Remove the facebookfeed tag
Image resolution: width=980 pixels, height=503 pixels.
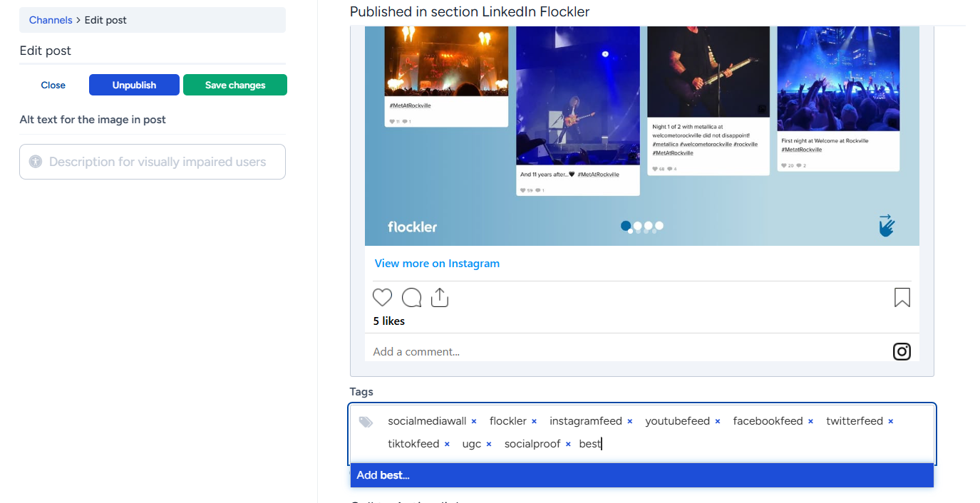click(810, 422)
